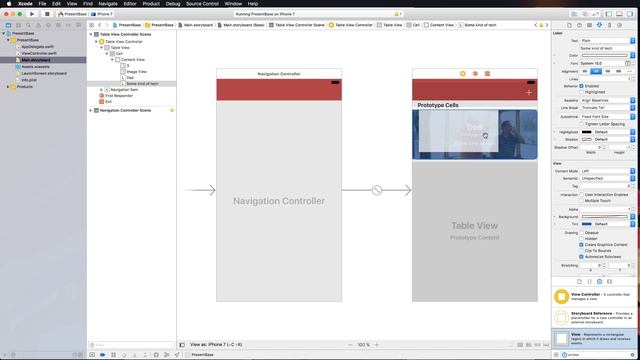This screenshot has height=360, width=640.
Task: Open the Source Control menu
Action: (x=202, y=4)
